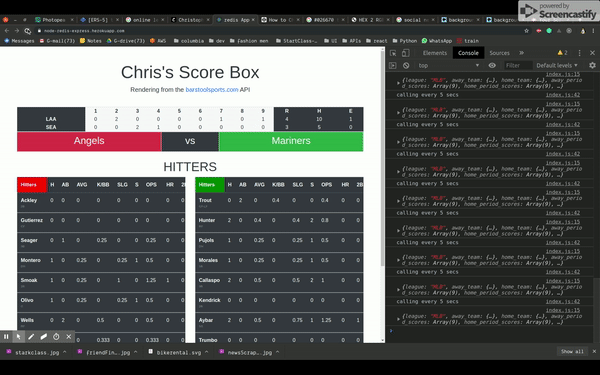Open the 'top' JavaScript context dropdown
Image resolution: width=600 pixels, height=375 pixels.
[x=448, y=65]
